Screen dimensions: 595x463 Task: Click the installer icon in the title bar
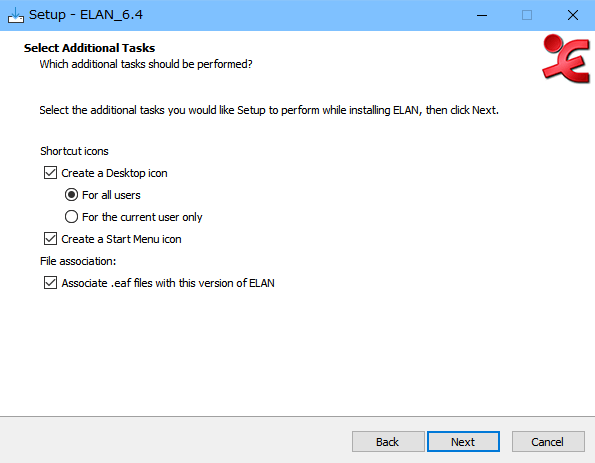pyautogui.click(x=16, y=15)
